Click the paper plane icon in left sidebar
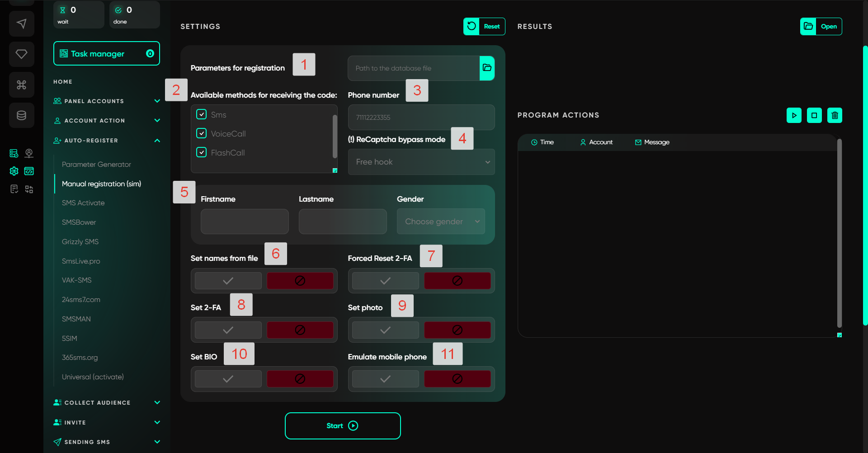 (x=21, y=24)
